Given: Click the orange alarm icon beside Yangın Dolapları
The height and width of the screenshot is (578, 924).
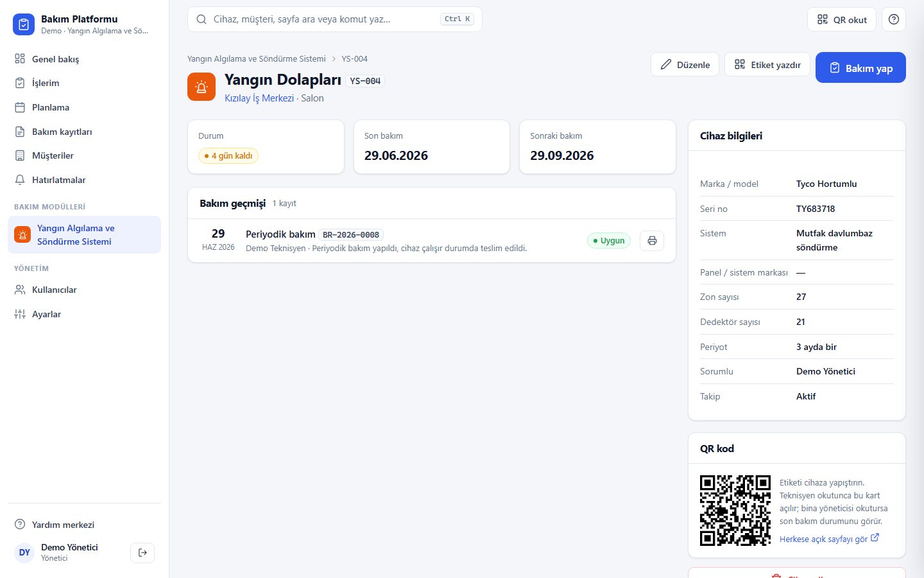Looking at the screenshot, I should [201, 87].
